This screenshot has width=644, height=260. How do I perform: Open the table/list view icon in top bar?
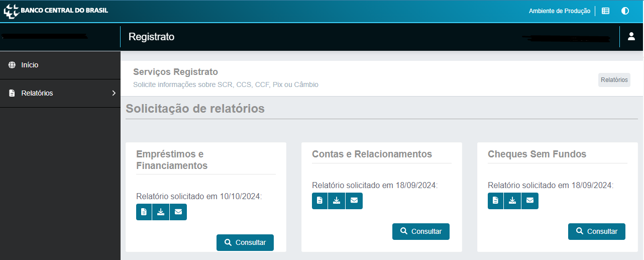click(x=606, y=11)
